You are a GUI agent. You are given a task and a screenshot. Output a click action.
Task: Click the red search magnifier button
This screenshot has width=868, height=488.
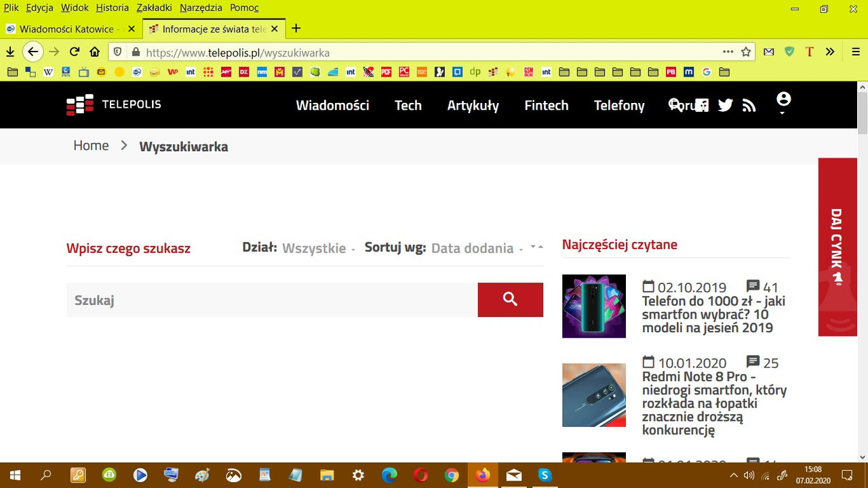(510, 300)
